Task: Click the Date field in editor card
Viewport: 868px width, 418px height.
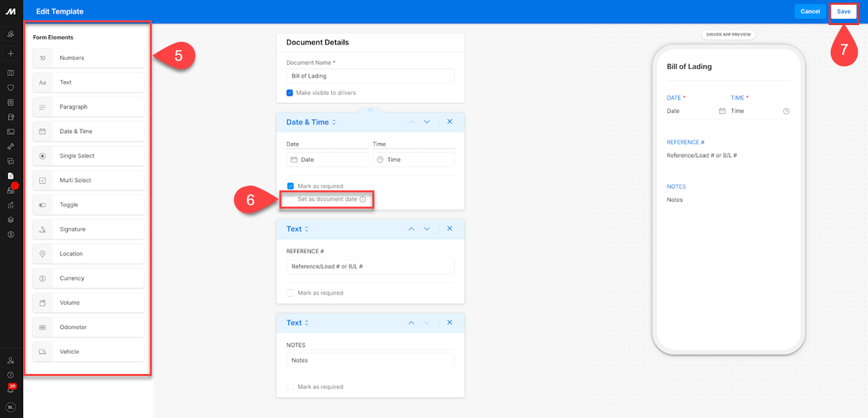Action: point(328,160)
